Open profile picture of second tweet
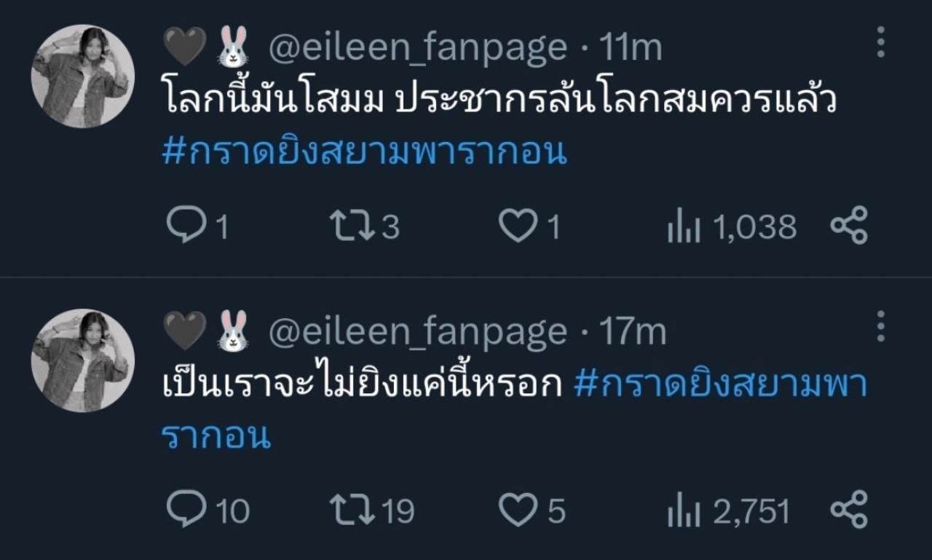 82,360
